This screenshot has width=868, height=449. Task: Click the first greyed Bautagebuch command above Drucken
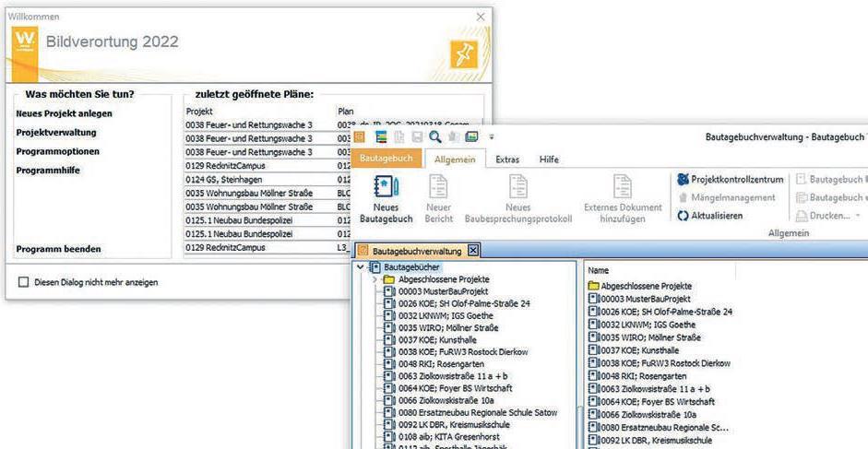click(831, 180)
